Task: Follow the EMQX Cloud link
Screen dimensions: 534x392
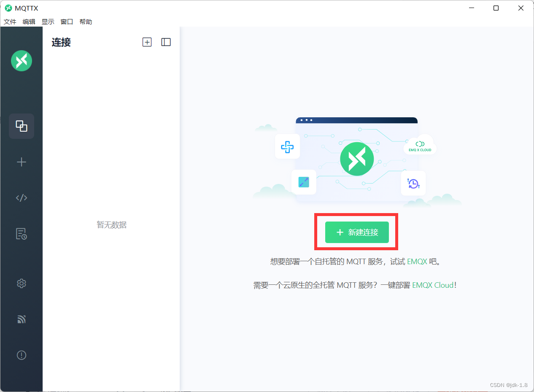Action: coord(433,285)
